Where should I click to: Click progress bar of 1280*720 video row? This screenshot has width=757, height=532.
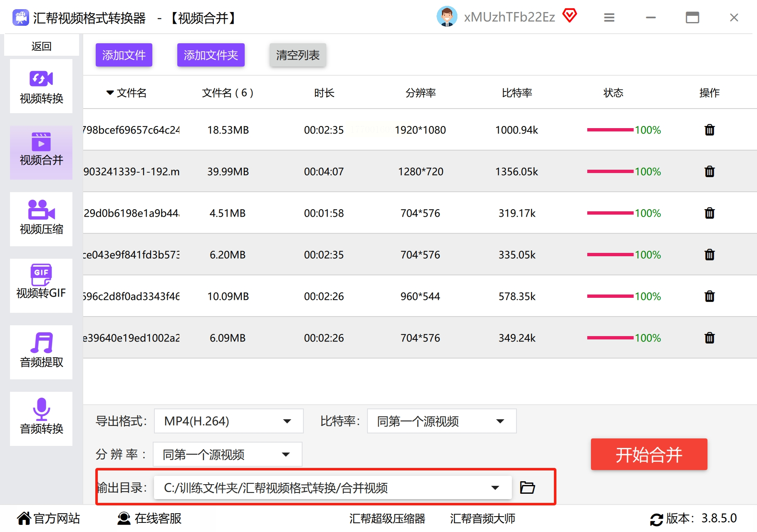(610, 171)
